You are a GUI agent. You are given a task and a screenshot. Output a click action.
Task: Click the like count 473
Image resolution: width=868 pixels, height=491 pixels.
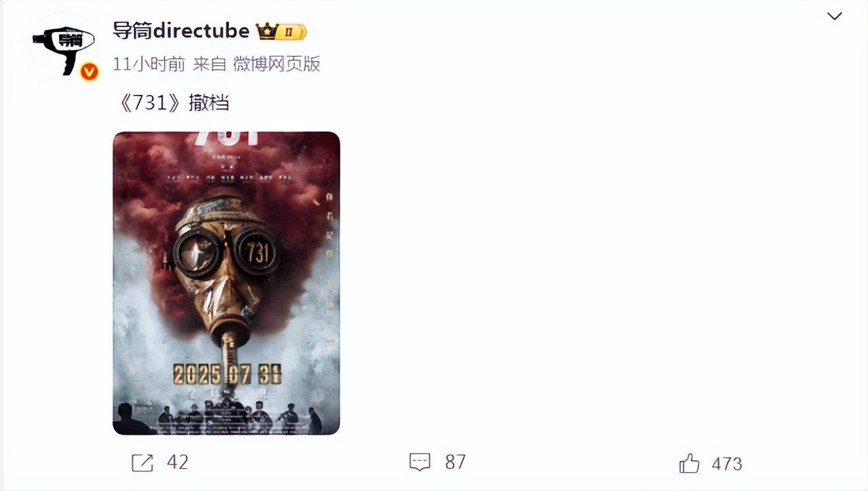click(x=727, y=464)
